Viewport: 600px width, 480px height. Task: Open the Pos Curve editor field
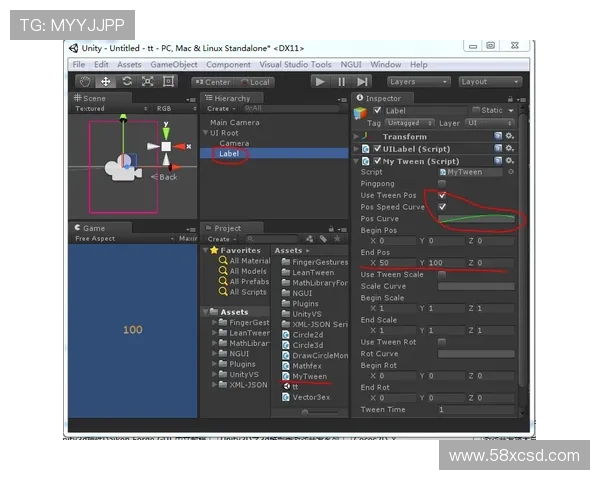tap(476, 219)
